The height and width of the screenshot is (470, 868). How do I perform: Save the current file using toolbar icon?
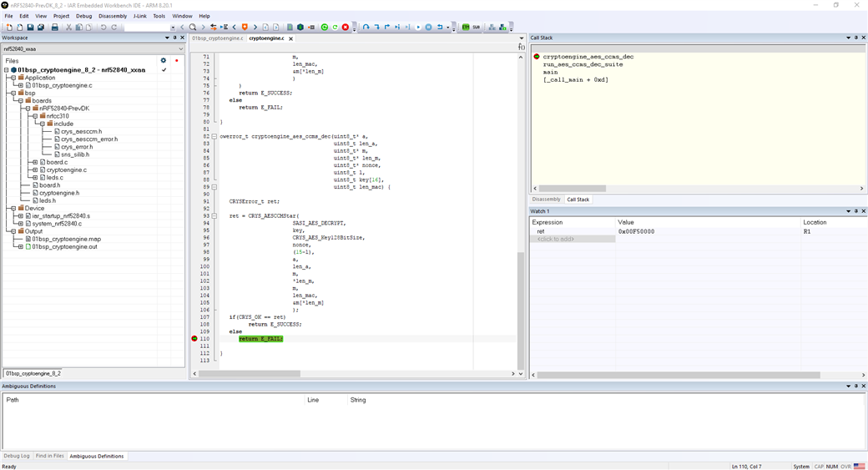(30, 27)
